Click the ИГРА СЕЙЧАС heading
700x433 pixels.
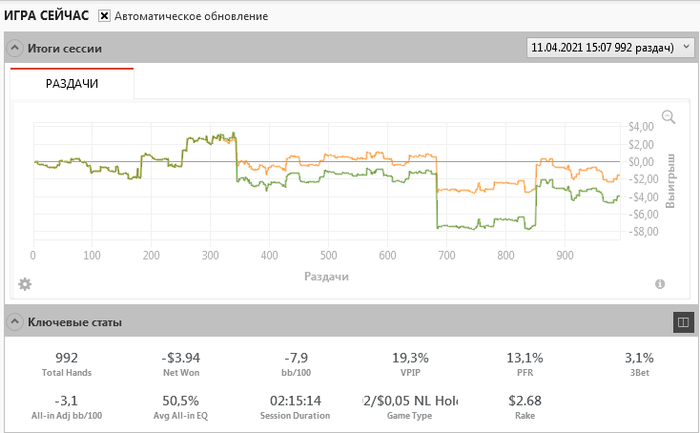tap(46, 17)
